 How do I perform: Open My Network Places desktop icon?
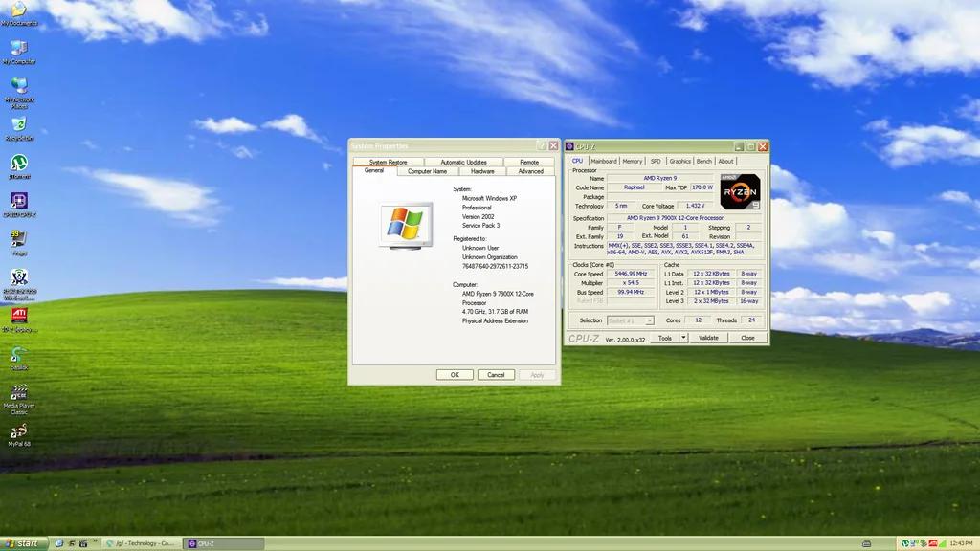click(x=19, y=93)
